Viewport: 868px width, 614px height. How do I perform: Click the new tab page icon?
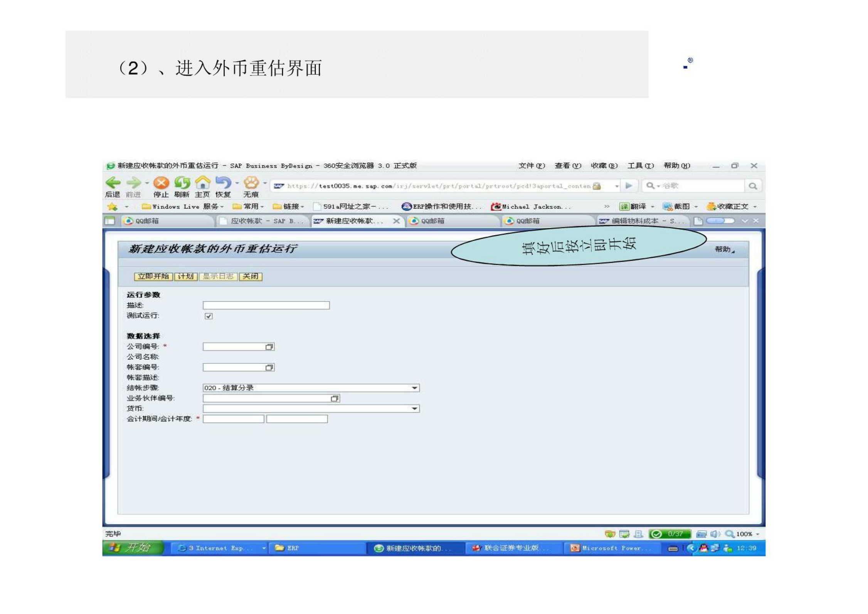[698, 221]
